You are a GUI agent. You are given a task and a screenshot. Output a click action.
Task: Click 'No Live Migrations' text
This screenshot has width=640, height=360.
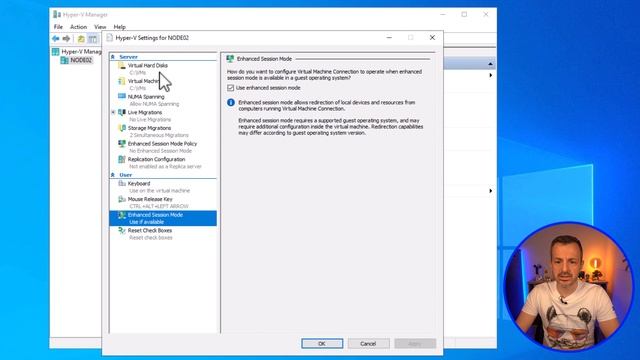[150, 120]
